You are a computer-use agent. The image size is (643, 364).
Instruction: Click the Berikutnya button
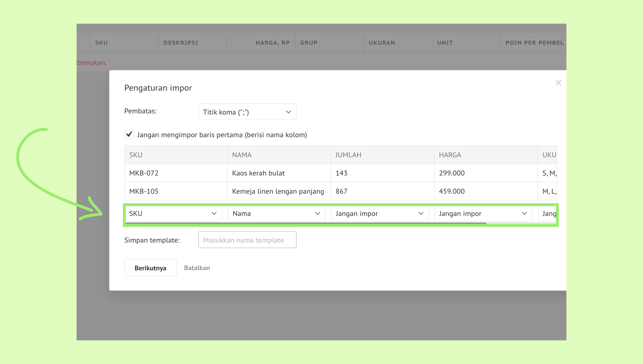pos(150,268)
